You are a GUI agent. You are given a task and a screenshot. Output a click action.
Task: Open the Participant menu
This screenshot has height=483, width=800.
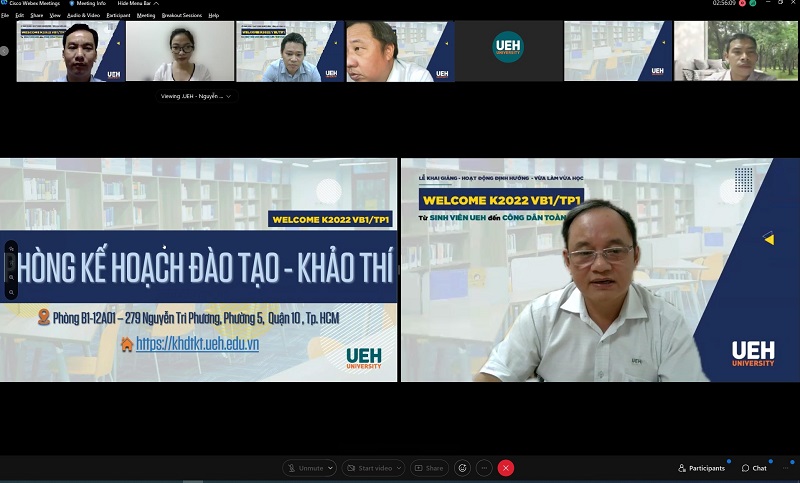point(118,15)
